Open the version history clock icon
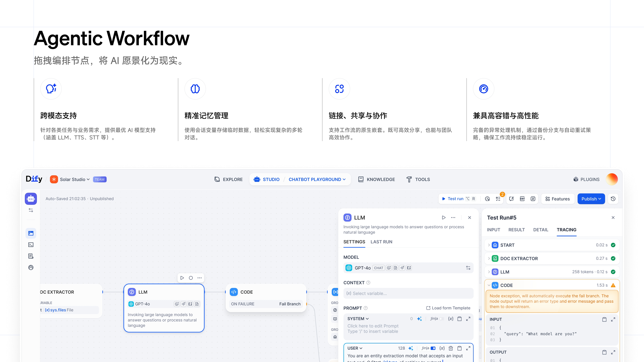 point(613,199)
